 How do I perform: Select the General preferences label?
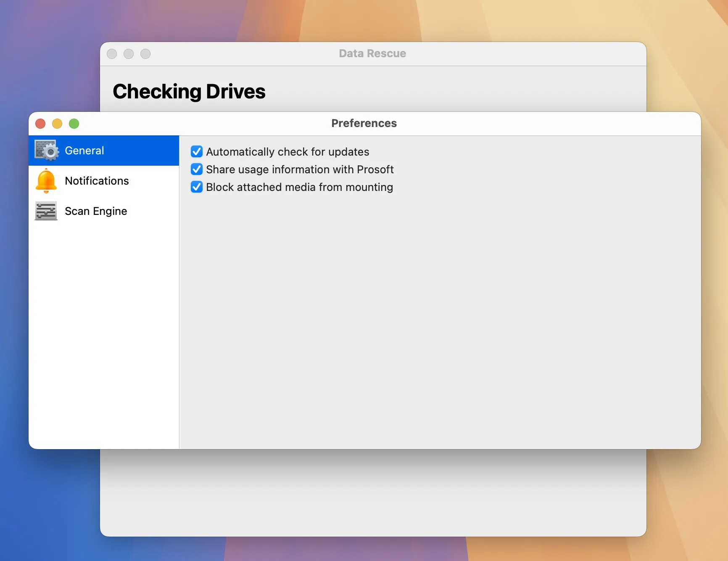click(84, 151)
